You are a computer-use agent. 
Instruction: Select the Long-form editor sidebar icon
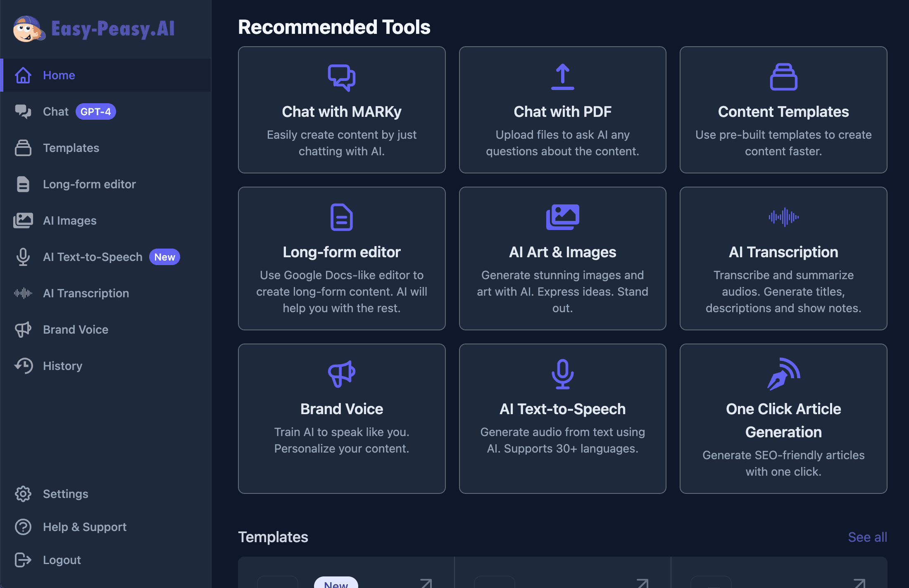coord(23,184)
